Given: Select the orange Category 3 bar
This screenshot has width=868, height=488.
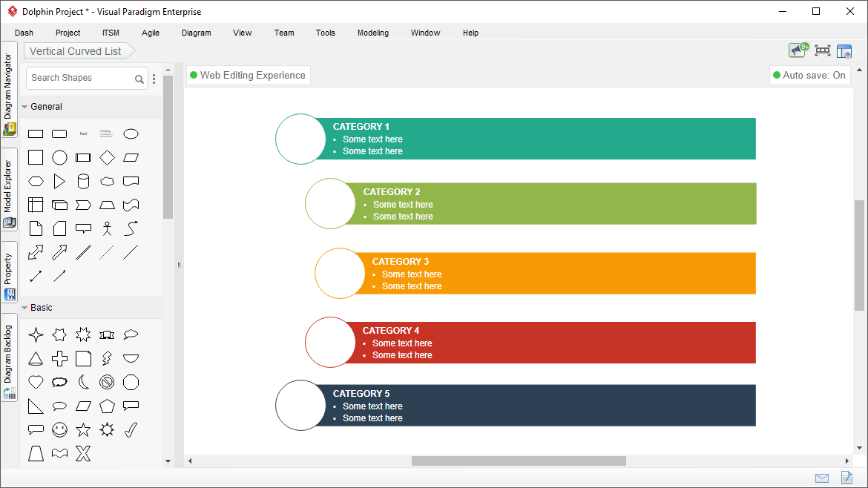Looking at the screenshot, I should 554,274.
